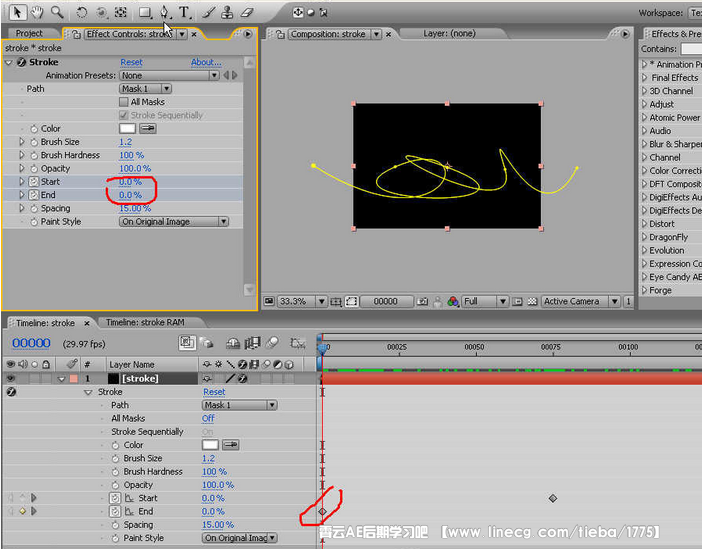This screenshot has width=702, height=549.
Task: Click the Motion Blur enable icon in timeline
Action: coord(272,343)
